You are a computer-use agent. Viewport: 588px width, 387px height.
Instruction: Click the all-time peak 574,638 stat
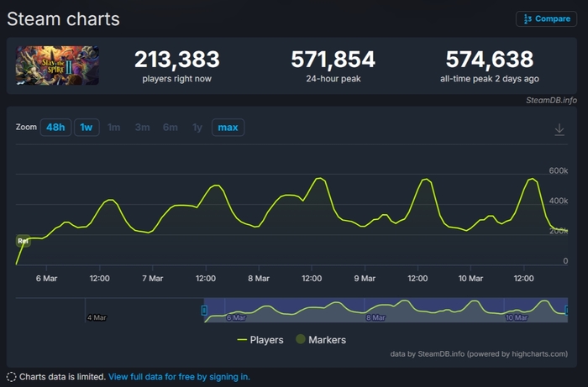click(489, 60)
